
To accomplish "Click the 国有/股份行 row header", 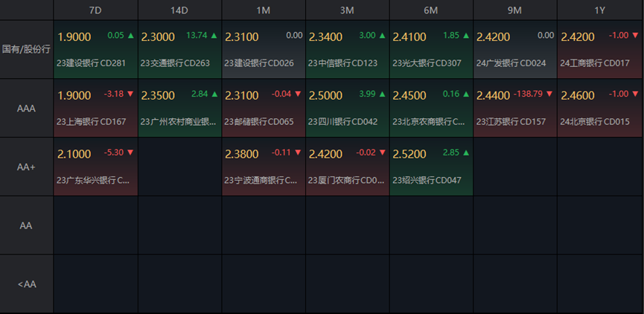I will pos(26,48).
